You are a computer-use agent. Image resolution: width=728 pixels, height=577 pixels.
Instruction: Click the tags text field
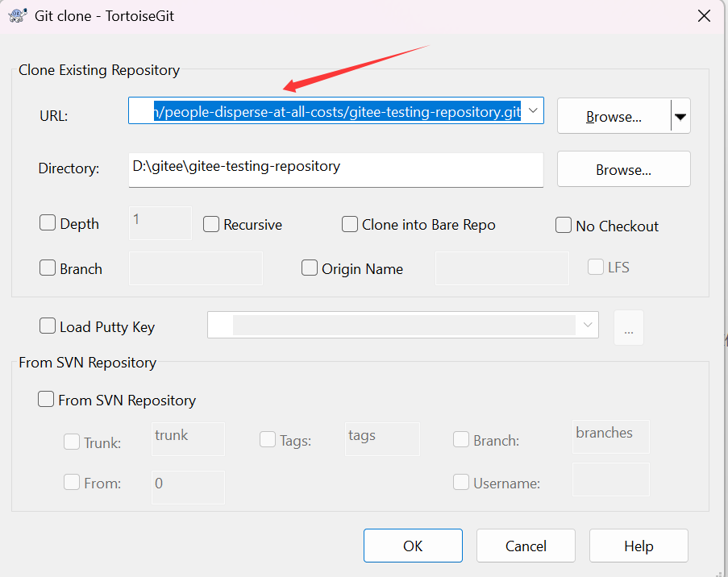pos(382,439)
